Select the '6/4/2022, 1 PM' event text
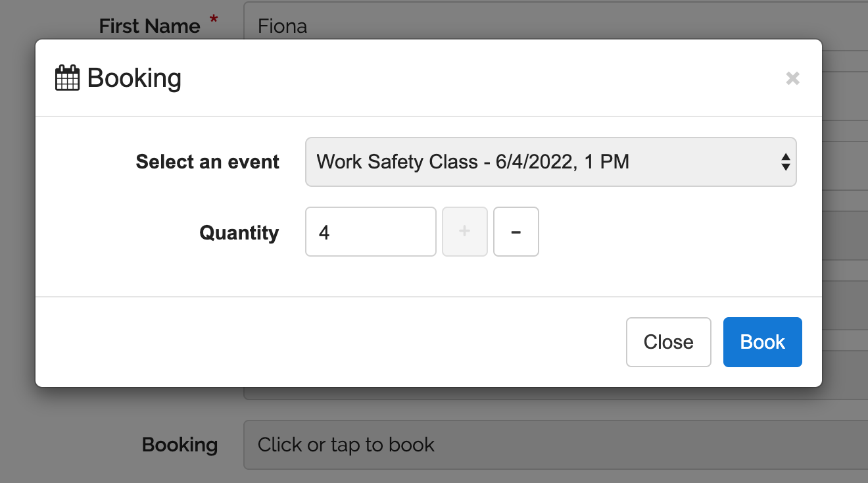This screenshot has width=868, height=483. (x=562, y=162)
